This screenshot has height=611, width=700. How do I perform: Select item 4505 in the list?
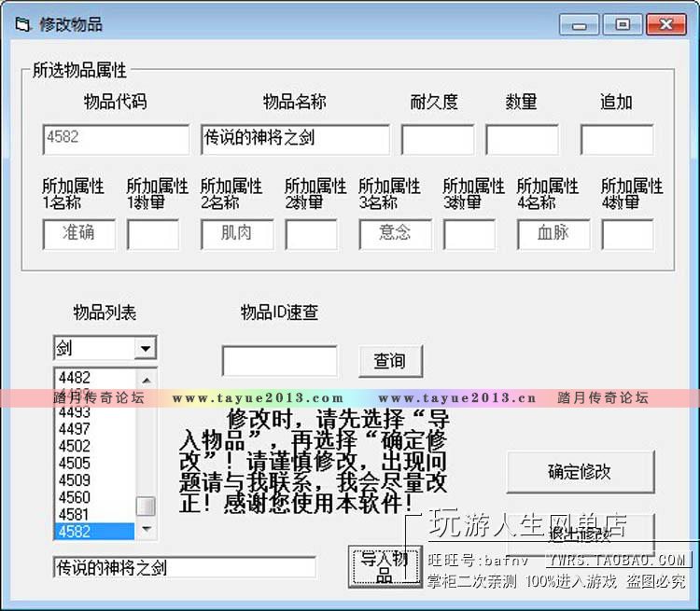94,463
